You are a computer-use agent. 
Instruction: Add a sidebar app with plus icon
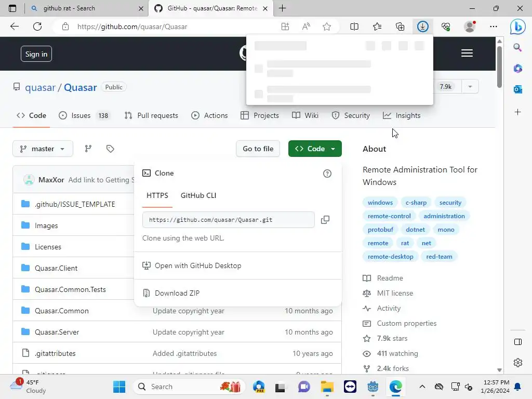point(518,112)
